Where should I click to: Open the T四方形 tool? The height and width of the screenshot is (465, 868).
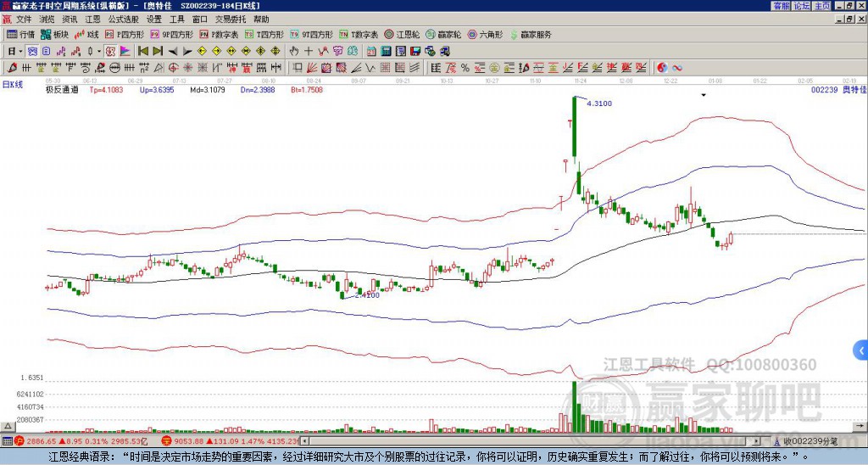264,34
